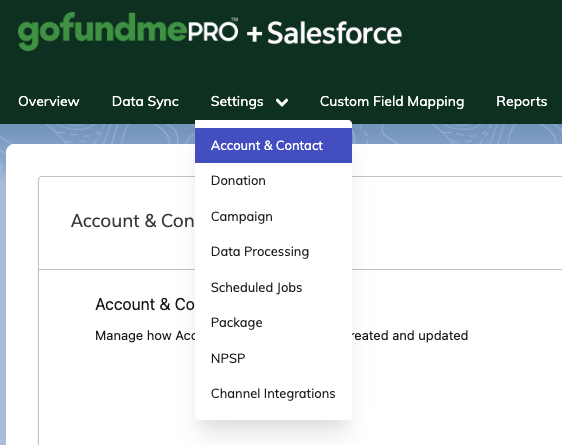
Task: Select Account & Contact menu option
Action: [x=273, y=145]
